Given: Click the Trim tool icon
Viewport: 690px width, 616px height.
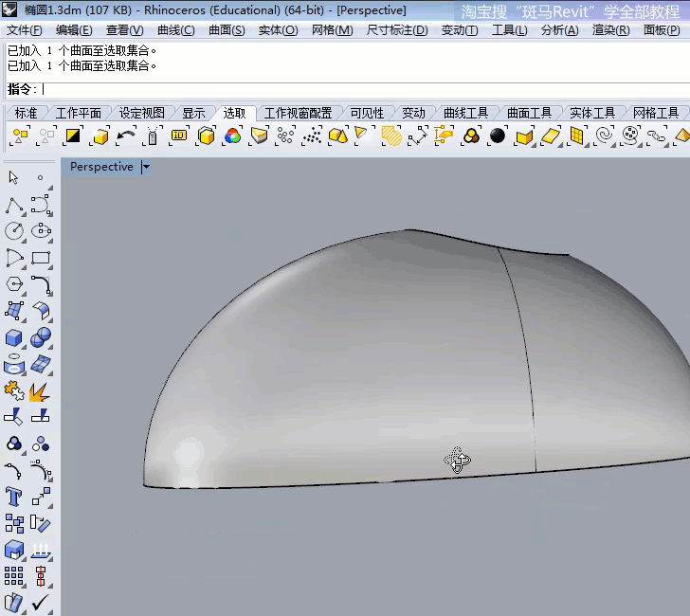Looking at the screenshot, I should coord(13,417).
